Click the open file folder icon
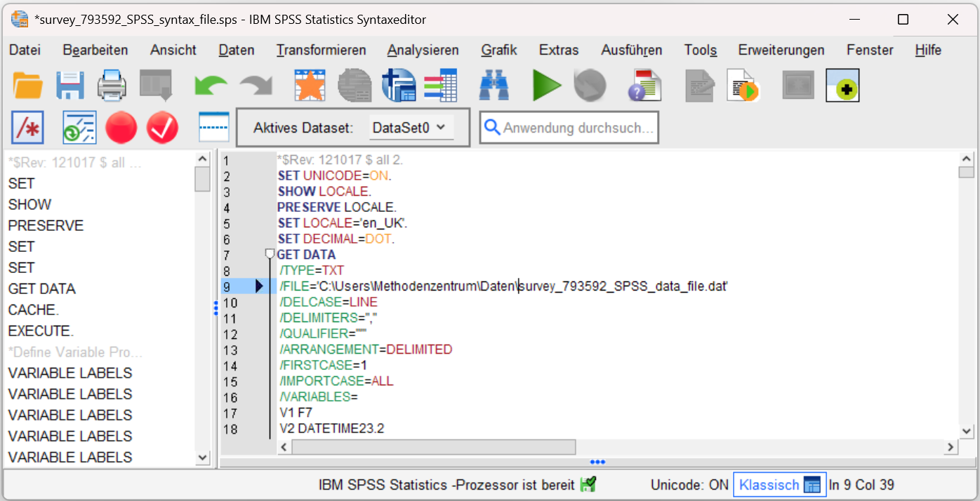The width and height of the screenshot is (980, 501). coord(28,85)
